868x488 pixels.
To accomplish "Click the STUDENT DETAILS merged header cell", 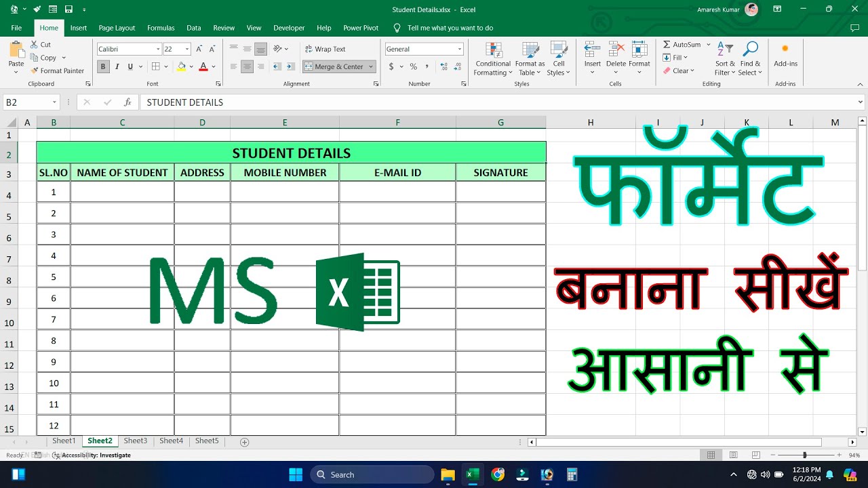I will click(x=292, y=153).
